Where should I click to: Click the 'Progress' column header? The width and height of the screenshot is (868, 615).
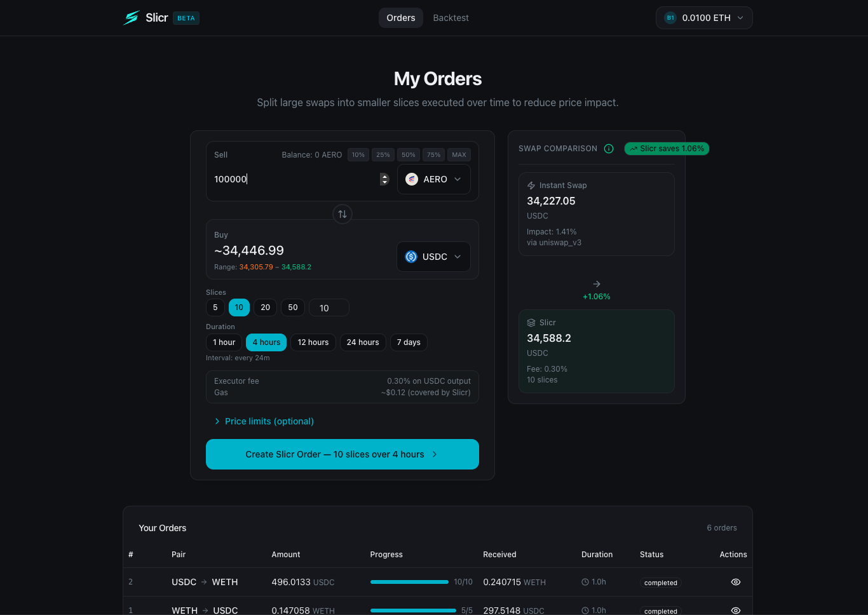(386, 555)
